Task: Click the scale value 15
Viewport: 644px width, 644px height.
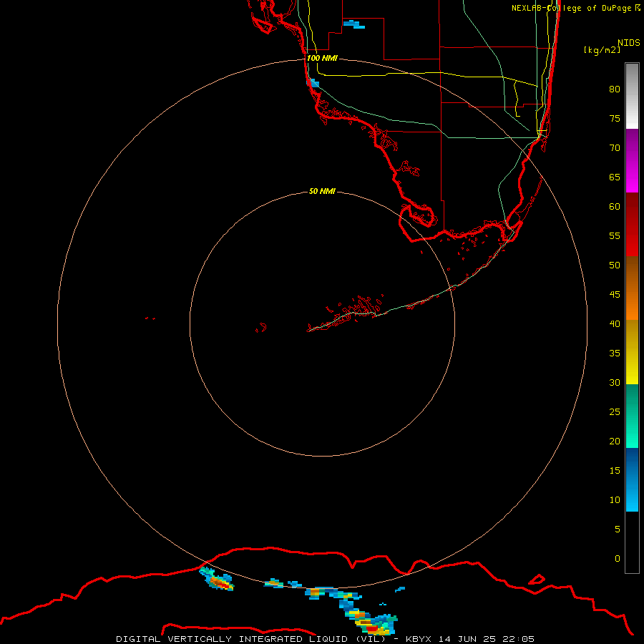Action: tap(615, 471)
